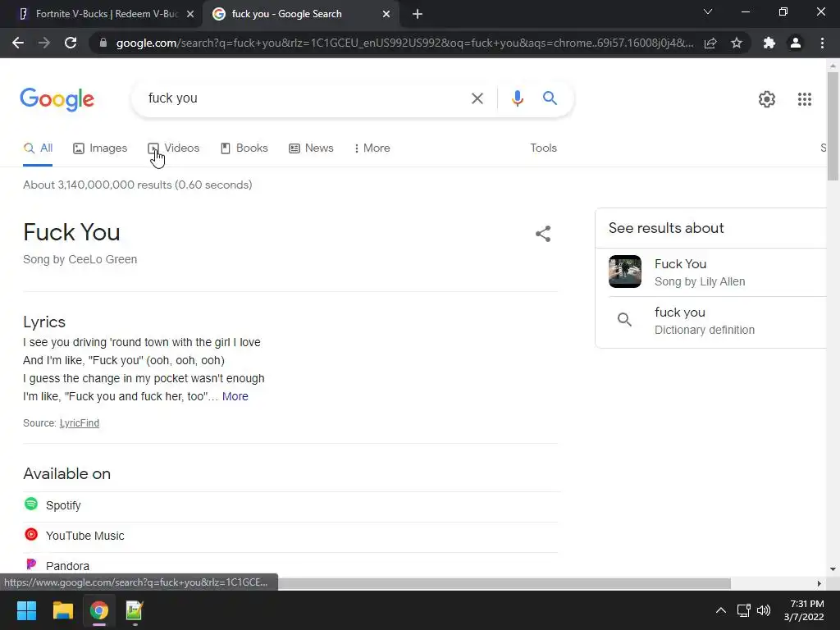Click scrollbar down arrow
Image resolution: width=840 pixels, height=630 pixels.
[833, 569]
